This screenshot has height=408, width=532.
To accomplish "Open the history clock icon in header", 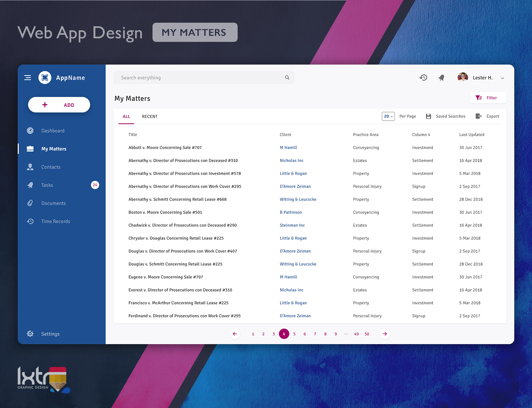I will [x=423, y=77].
